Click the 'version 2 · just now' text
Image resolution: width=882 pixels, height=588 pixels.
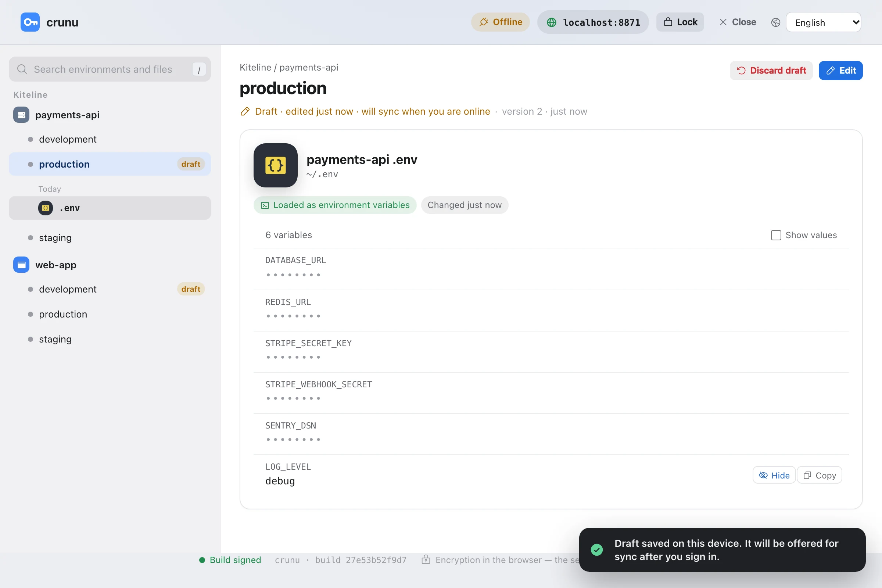tap(545, 111)
